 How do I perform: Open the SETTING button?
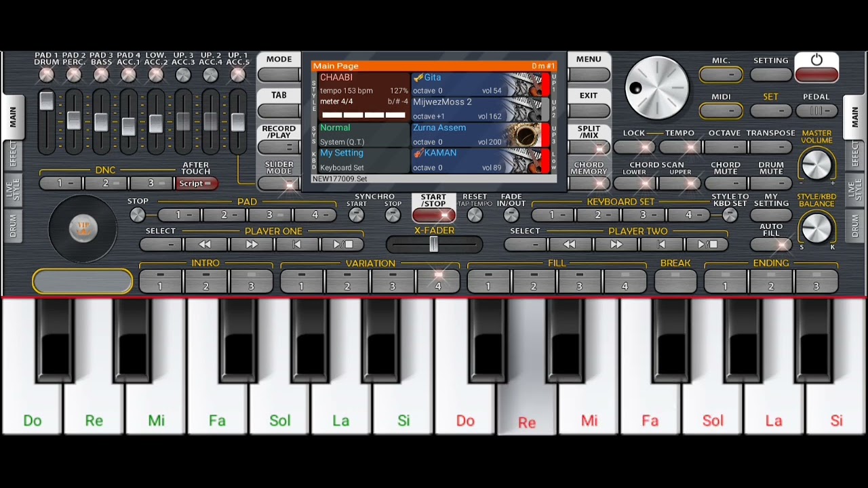771,74
